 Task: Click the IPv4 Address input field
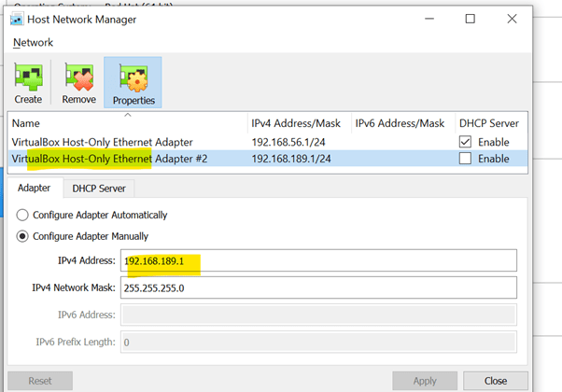pos(317,260)
